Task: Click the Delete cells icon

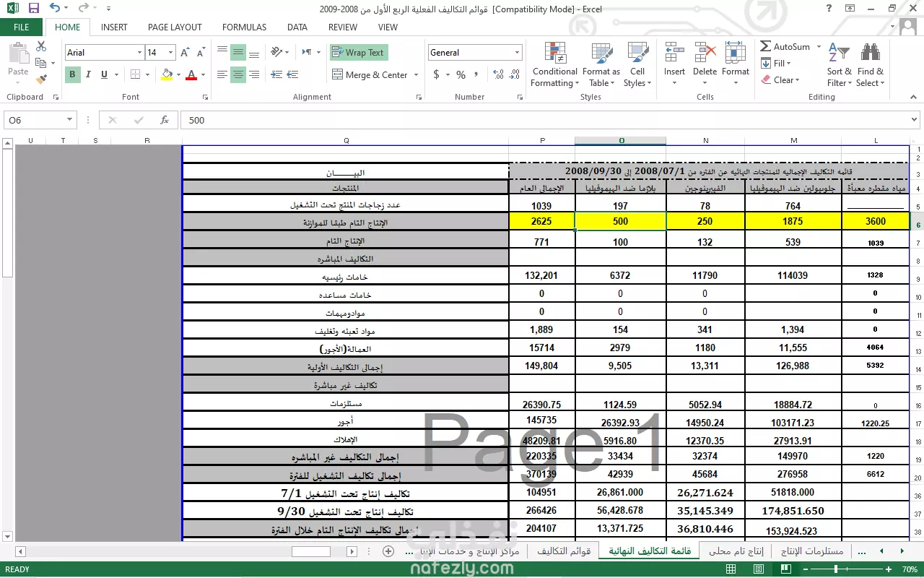Action: tap(705, 65)
